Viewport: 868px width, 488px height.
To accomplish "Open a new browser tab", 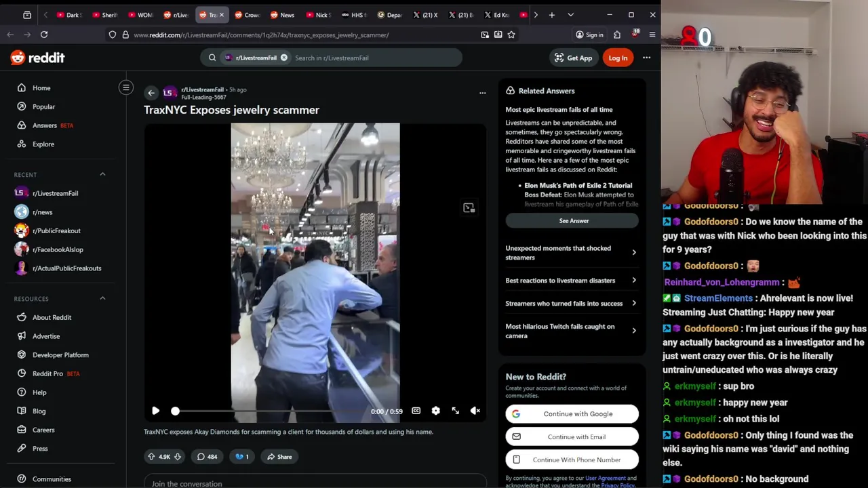I will 552,15.
